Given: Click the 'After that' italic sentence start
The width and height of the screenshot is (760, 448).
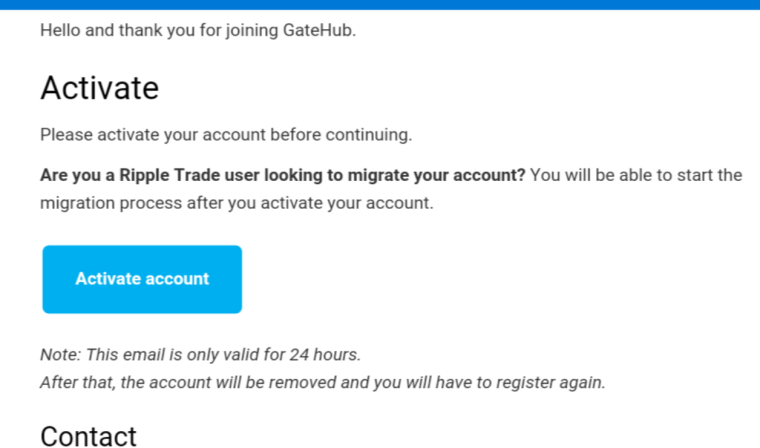Looking at the screenshot, I should click(73, 382).
